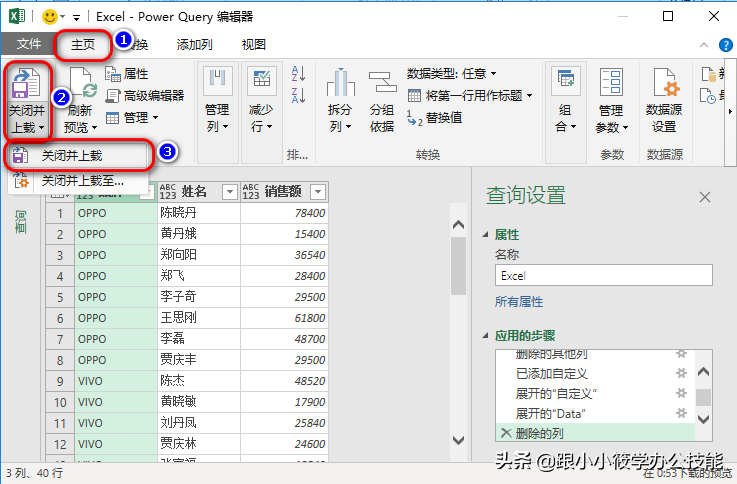Screen dimensions: 737x484
Task: Collapse the 应用的步骤 section
Action: (487, 336)
